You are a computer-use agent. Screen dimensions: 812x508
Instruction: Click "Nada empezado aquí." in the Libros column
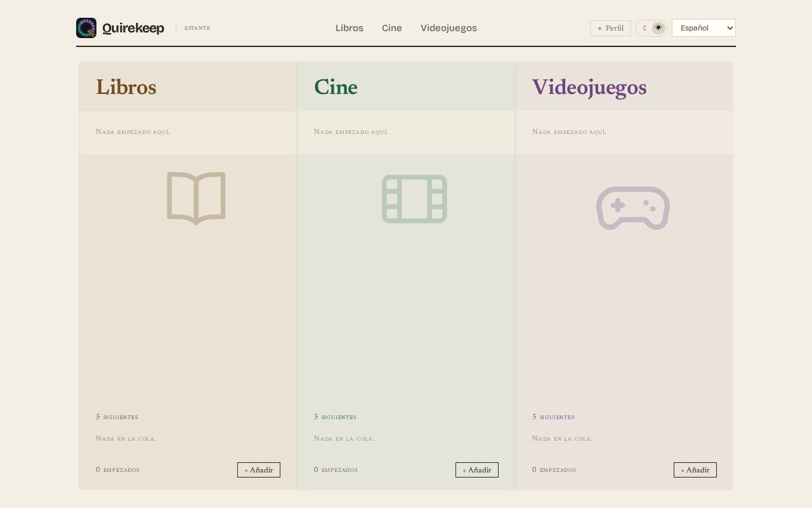point(133,131)
